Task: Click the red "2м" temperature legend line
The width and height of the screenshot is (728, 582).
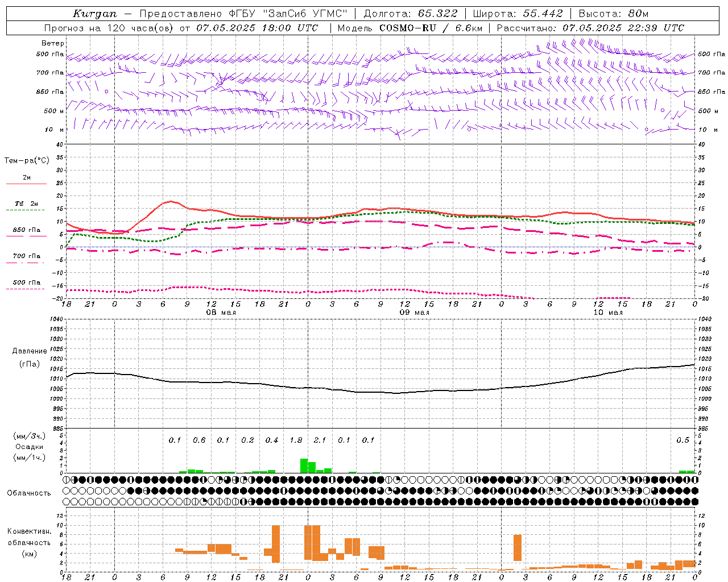Action: 26,184
